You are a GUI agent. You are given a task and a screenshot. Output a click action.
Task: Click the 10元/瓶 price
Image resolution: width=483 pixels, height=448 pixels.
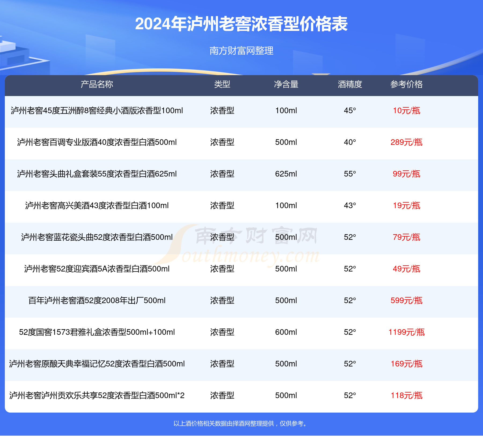(x=407, y=111)
